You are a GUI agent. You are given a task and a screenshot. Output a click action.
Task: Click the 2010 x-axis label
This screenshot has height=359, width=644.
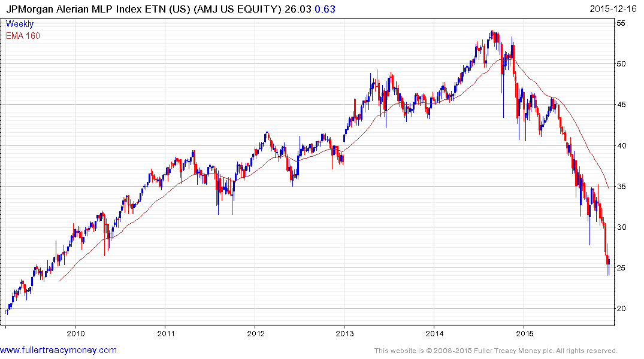pyautogui.click(x=75, y=333)
